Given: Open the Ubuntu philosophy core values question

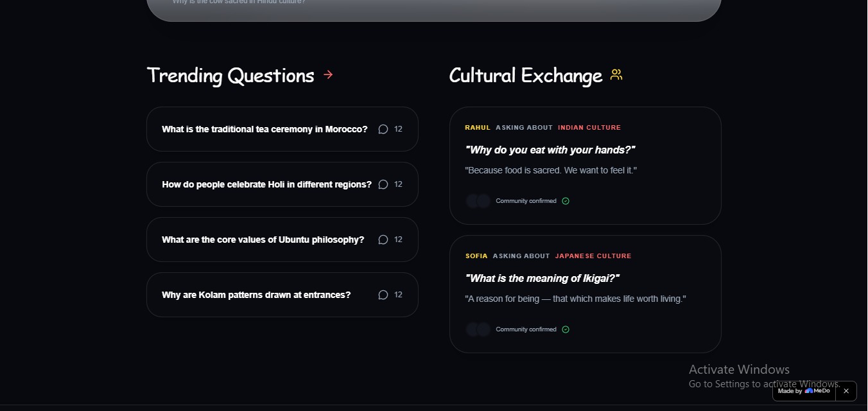Looking at the screenshot, I should pos(263,240).
